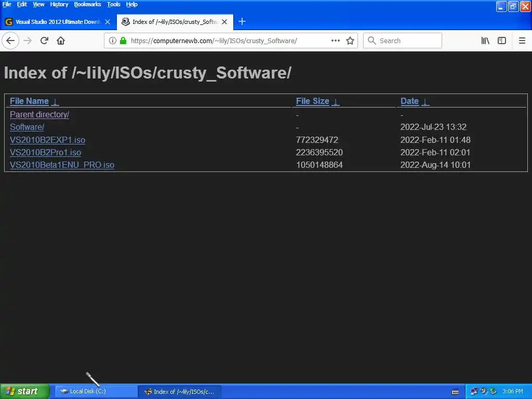Click the tray icon beside the clock
Viewport: 532px width, 399px height.
click(494, 392)
